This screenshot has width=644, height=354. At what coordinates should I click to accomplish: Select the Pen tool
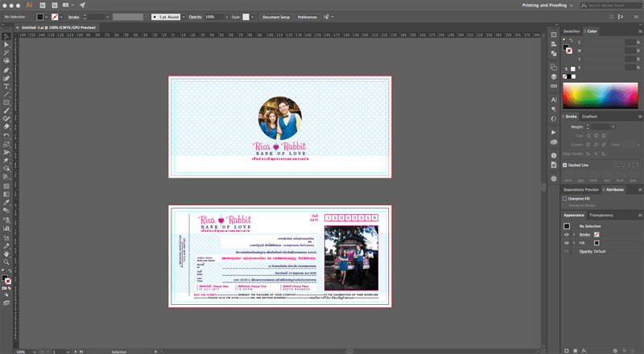(x=6, y=70)
